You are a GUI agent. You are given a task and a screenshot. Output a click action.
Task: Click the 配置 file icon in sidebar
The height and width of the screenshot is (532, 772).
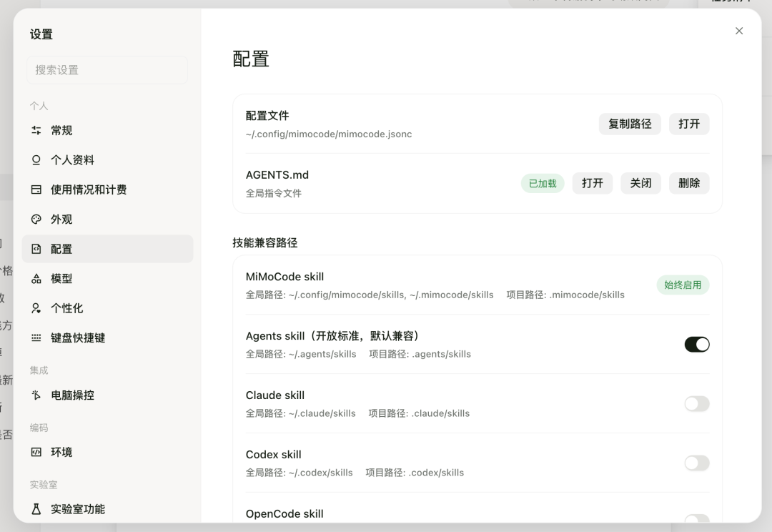point(36,249)
